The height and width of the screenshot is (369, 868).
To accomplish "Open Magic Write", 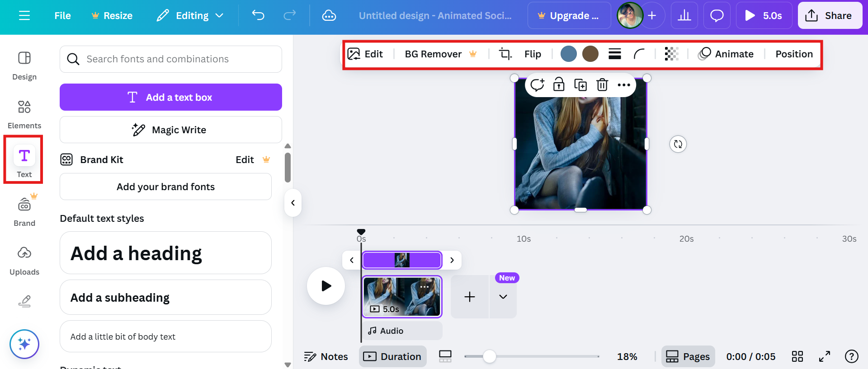I will [171, 130].
